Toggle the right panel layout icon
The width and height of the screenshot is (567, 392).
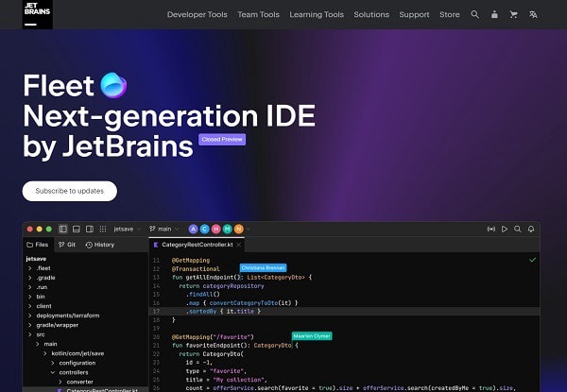(x=90, y=229)
